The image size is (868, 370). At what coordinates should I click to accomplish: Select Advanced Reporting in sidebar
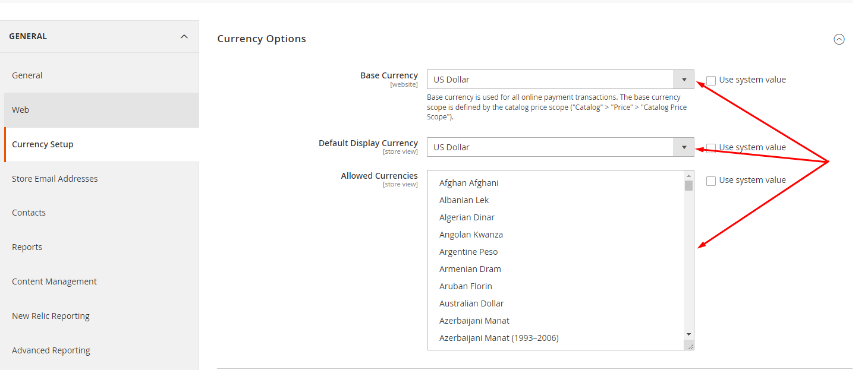click(51, 350)
